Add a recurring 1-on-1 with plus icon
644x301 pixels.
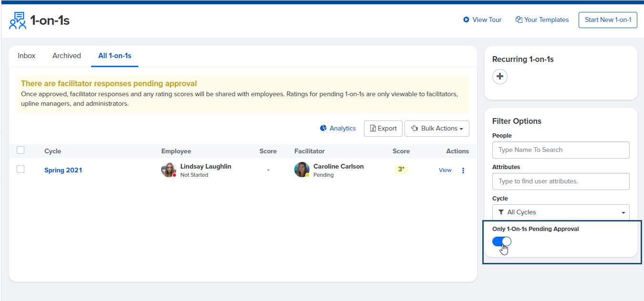click(500, 77)
